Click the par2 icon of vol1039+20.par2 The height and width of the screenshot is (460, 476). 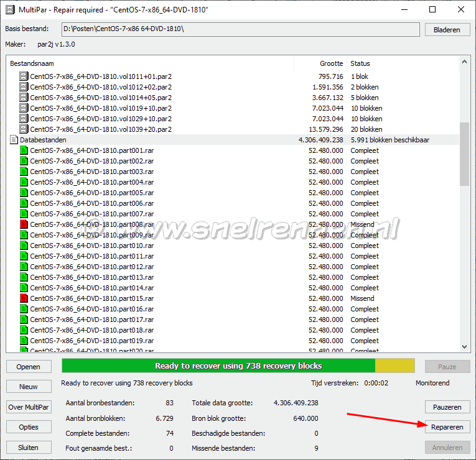pos(24,129)
